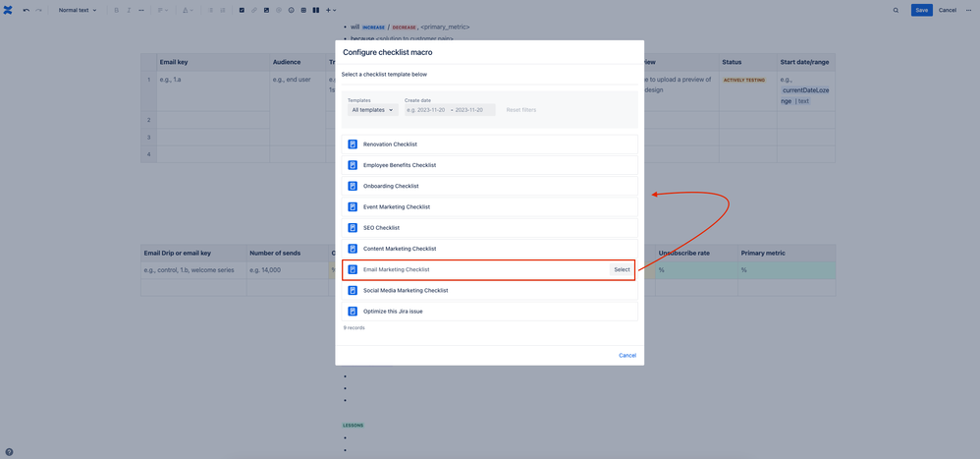Choose the Renovation Checklist template

[x=489, y=144]
